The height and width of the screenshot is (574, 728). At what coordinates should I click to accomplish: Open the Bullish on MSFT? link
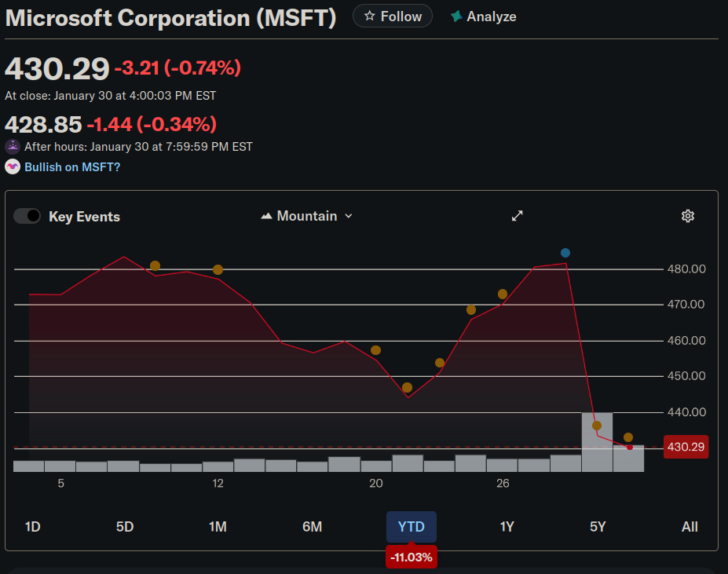72,167
